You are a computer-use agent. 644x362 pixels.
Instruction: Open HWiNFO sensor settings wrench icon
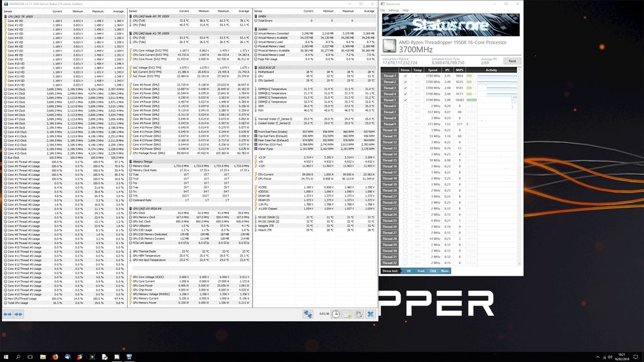click(x=358, y=314)
